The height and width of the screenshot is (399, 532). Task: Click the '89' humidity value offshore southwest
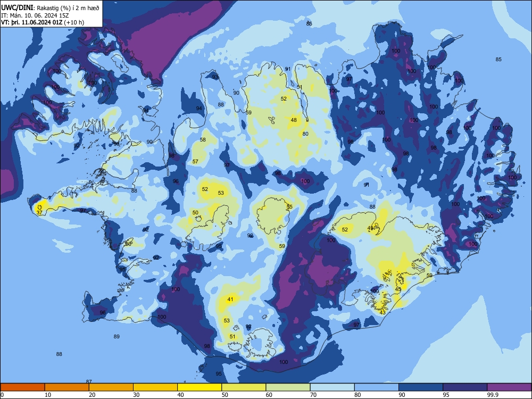(x=117, y=337)
